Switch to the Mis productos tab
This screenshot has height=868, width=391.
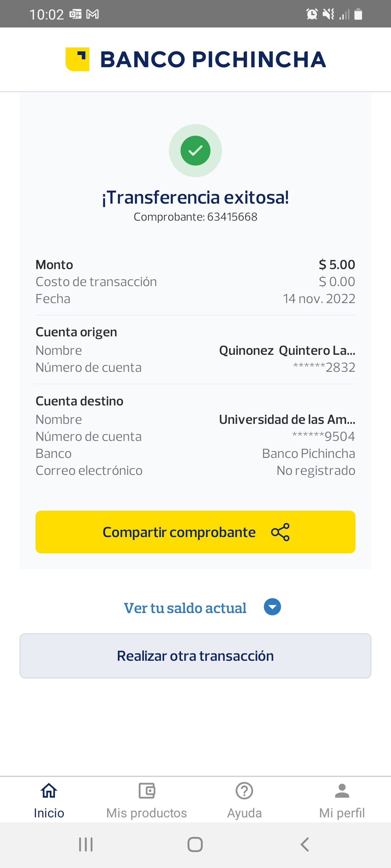click(x=147, y=813)
